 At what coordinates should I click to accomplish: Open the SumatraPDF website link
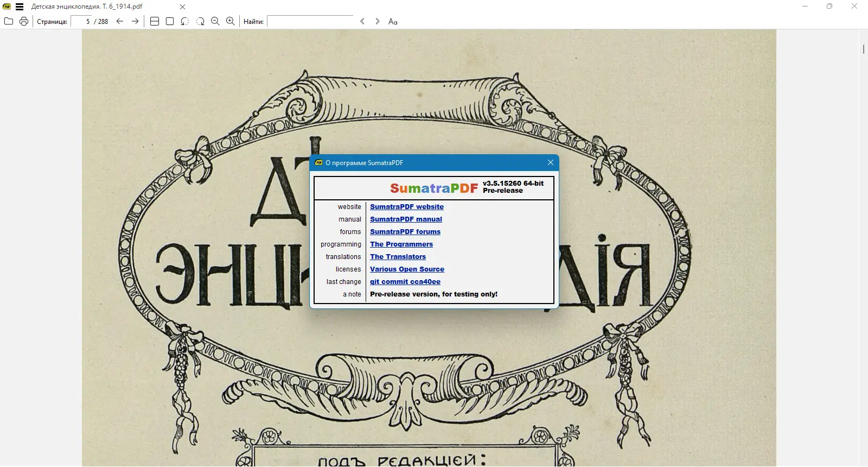(x=407, y=207)
